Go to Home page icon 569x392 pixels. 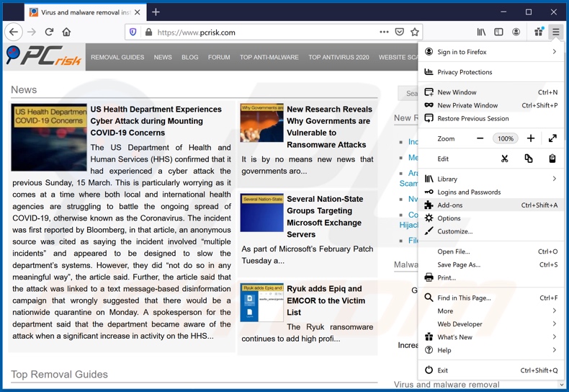click(66, 32)
